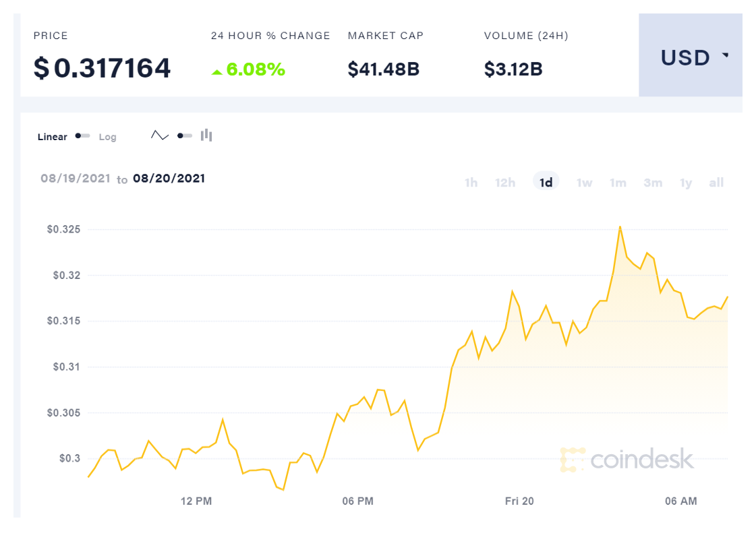Switch to the 1m time range
This screenshot has width=756, height=558.
618,183
